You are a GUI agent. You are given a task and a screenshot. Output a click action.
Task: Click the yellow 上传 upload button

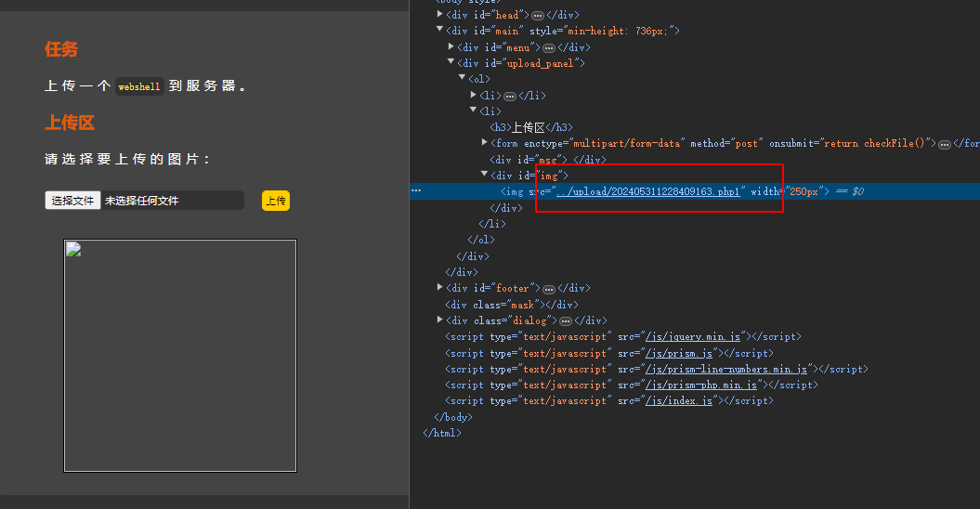coord(276,201)
